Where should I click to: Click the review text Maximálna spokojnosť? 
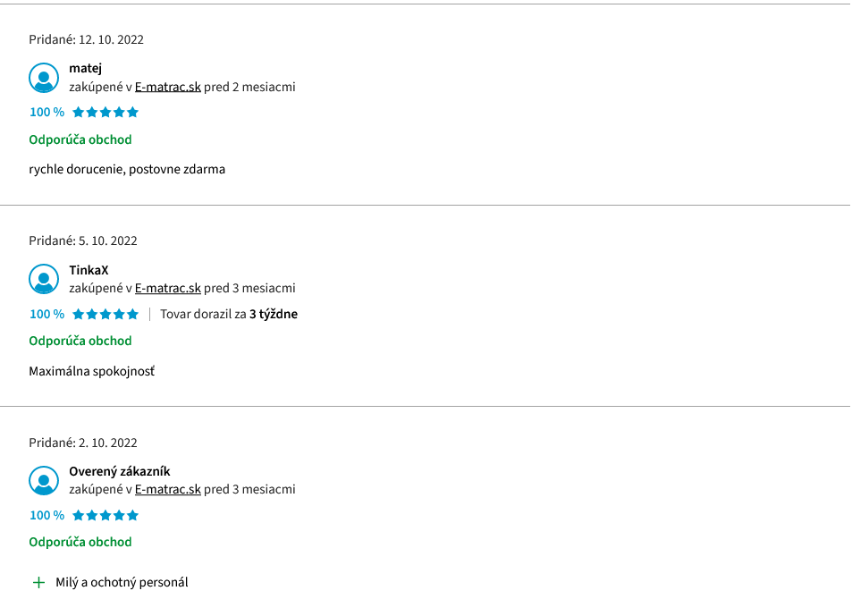point(92,372)
